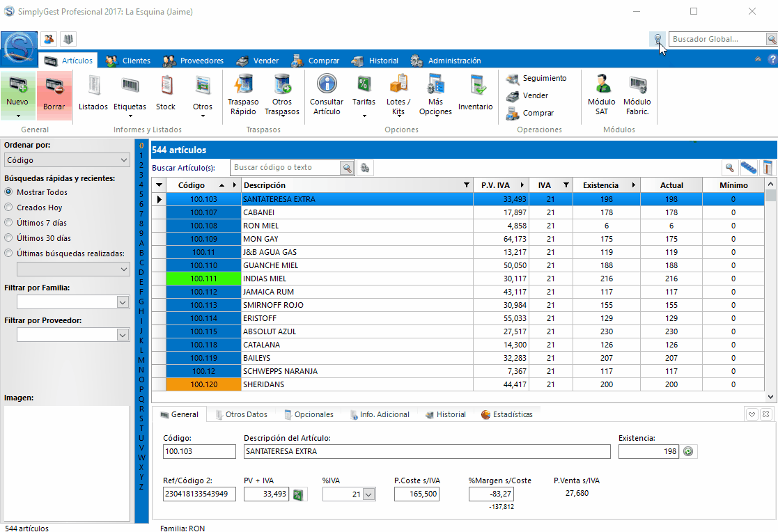778x532 pixels.
Task: Click Vender in Operaciones group
Action: [x=527, y=95]
